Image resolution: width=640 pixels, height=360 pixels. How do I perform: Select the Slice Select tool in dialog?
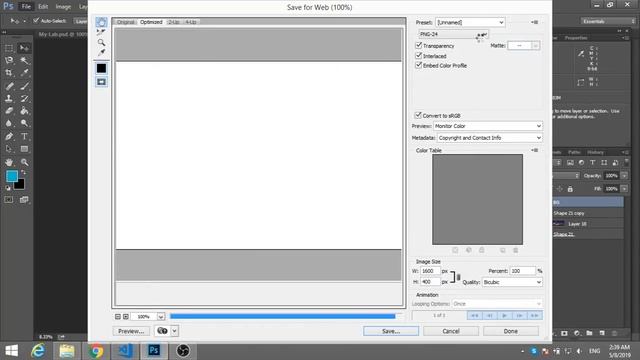tap(101, 32)
